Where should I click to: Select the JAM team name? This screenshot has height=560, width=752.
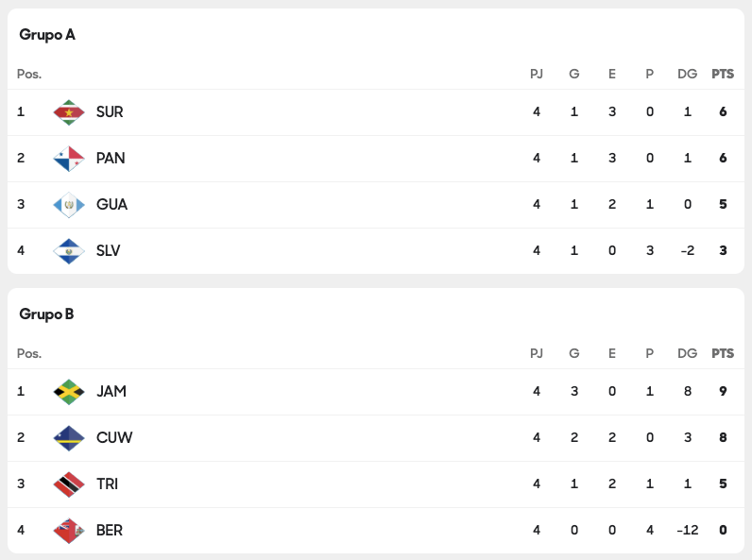coord(111,391)
